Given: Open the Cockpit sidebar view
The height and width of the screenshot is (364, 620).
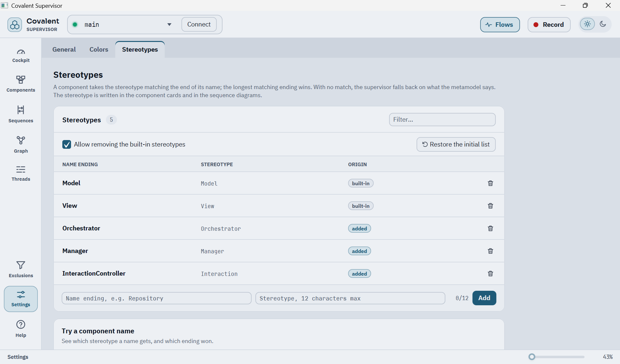Looking at the screenshot, I should pos(21,56).
